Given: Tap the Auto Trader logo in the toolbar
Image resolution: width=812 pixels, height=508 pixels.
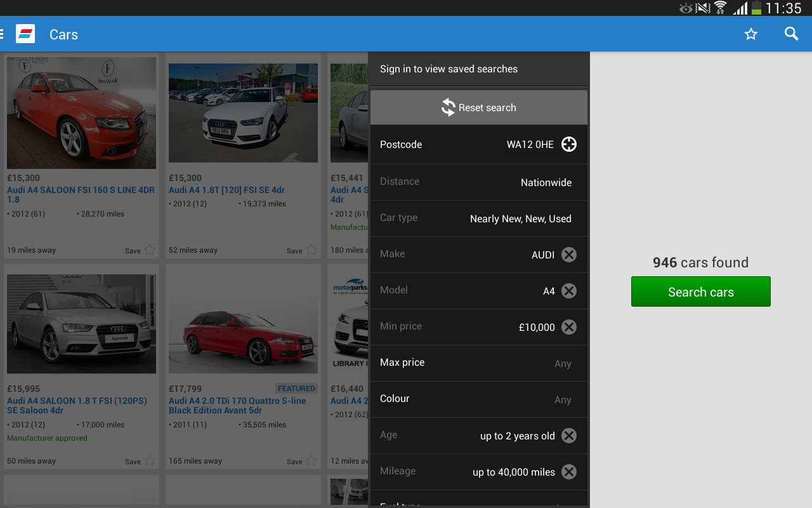Looking at the screenshot, I should click(25, 33).
